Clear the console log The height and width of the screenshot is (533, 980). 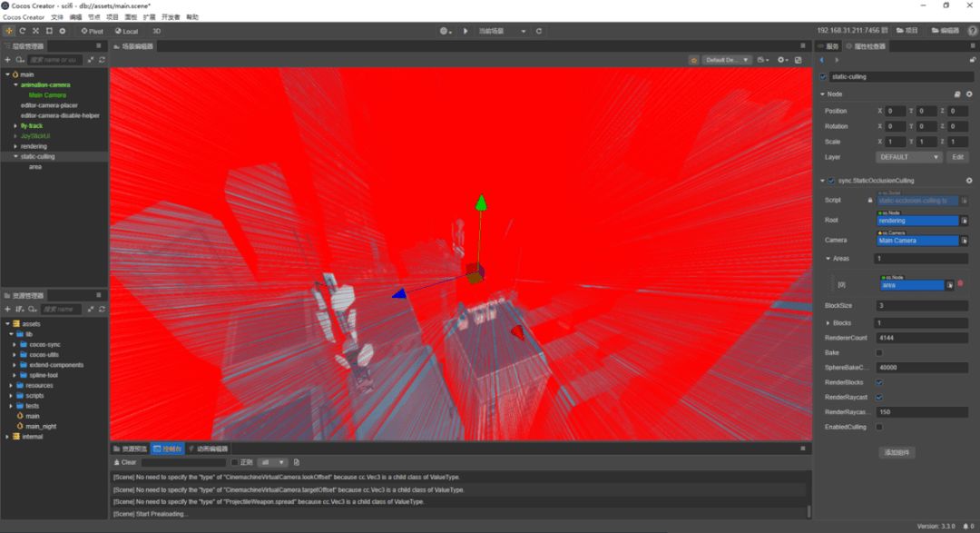tap(125, 462)
